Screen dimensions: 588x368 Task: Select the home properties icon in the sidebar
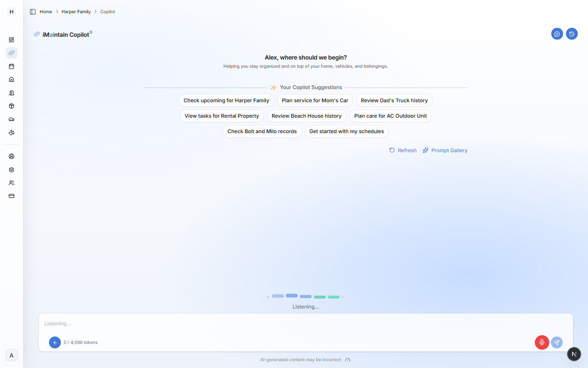(x=11, y=79)
